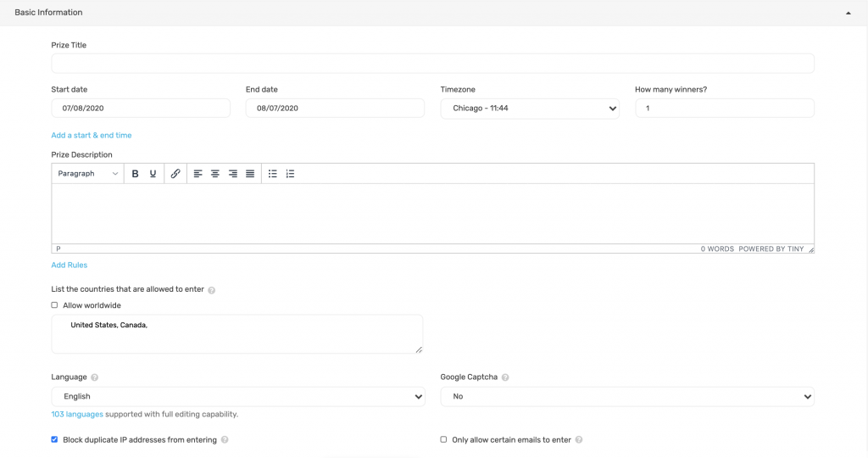The width and height of the screenshot is (868, 458).
Task: Click the Add Rules link
Action: (x=70, y=265)
